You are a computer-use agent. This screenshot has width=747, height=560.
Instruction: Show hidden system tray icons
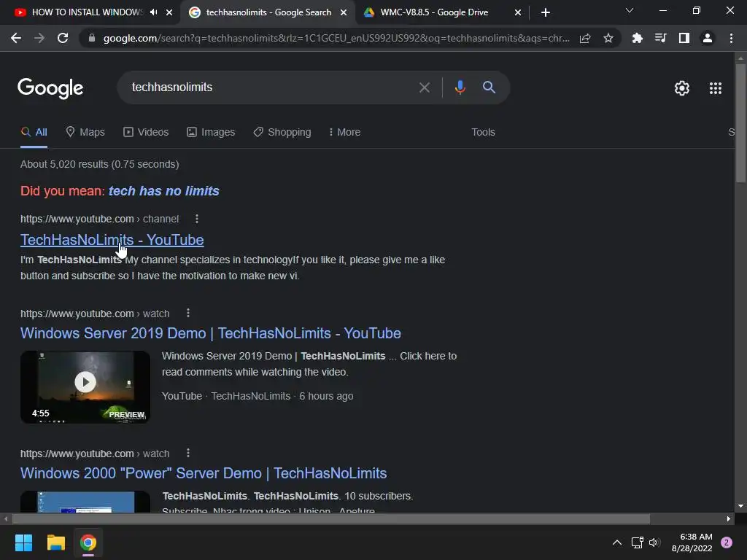pos(616,542)
